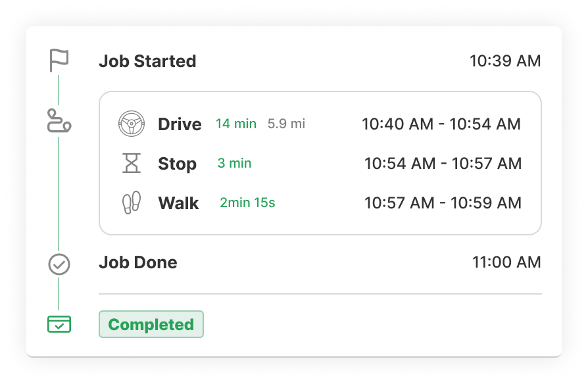Click the Stop activity label
The height and width of the screenshot is (384, 588).
coord(177,164)
